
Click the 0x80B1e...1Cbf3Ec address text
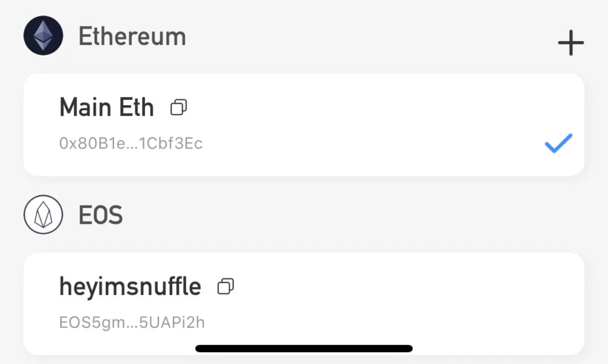(131, 144)
